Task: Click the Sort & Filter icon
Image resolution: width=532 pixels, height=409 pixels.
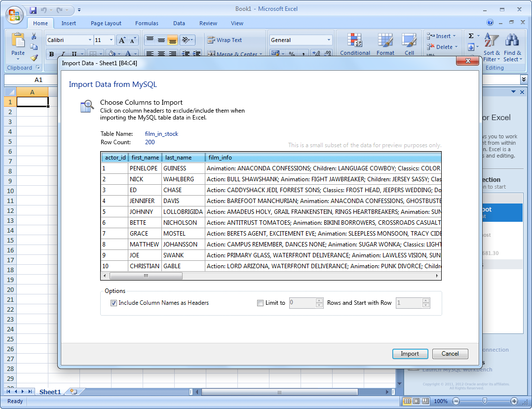Action: pos(492,41)
